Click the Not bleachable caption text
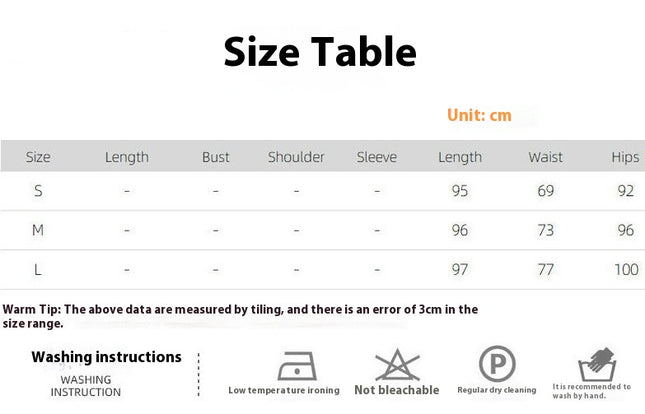 (397, 390)
